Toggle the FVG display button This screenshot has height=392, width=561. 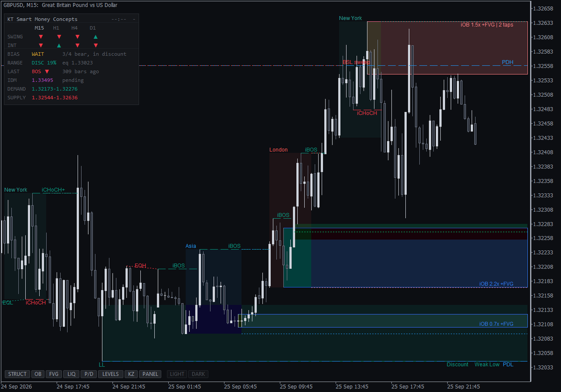click(54, 374)
